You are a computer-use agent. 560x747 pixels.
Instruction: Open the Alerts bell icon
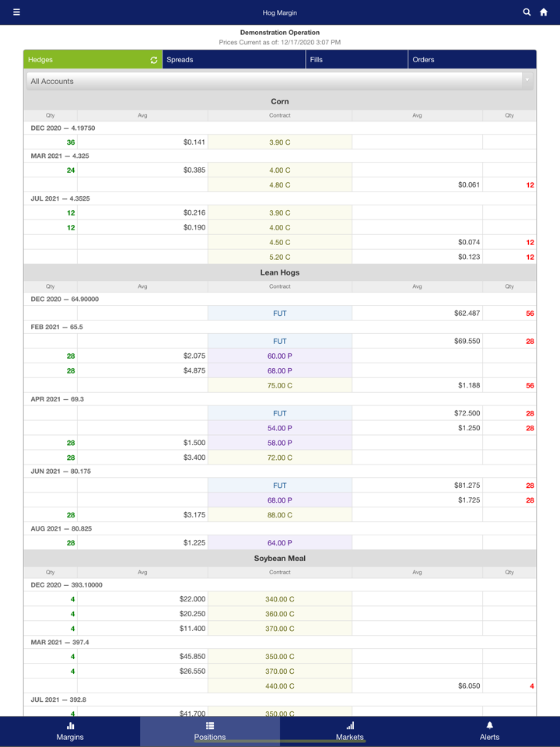489,726
